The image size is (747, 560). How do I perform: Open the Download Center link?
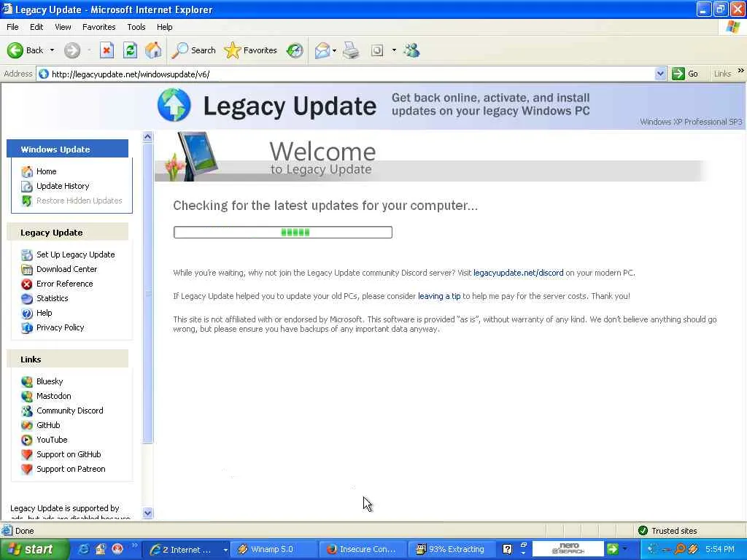click(66, 269)
